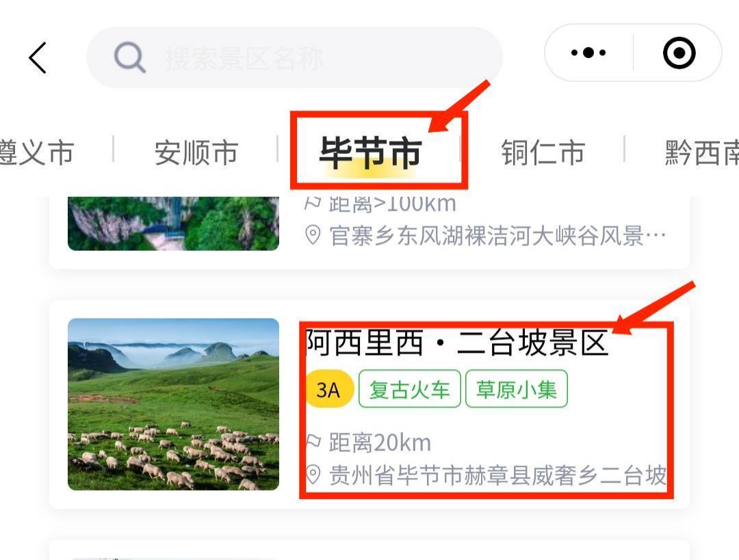739x560 pixels.
Task: Tap the 草原小集 tag
Action: coord(517,389)
